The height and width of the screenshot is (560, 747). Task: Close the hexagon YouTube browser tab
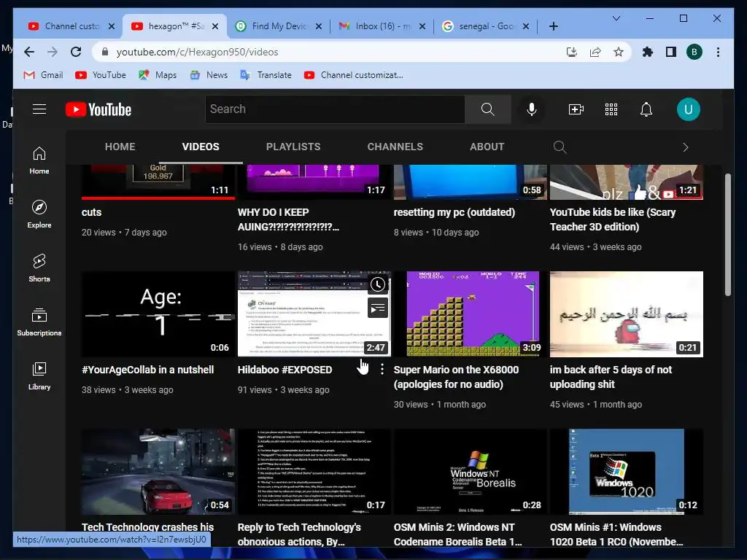[x=215, y=26]
